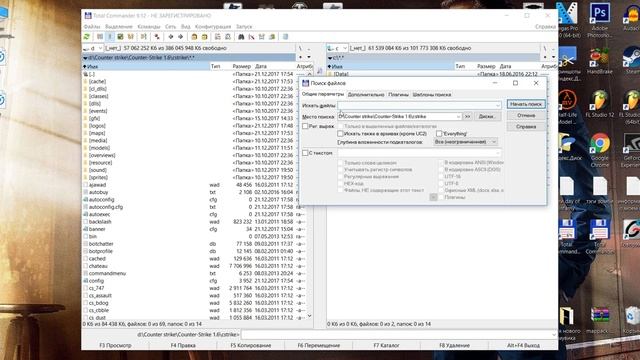Screen dimensions: 640x360
Task: Open the 'Конфигурация' menu
Action: click(x=213, y=27)
